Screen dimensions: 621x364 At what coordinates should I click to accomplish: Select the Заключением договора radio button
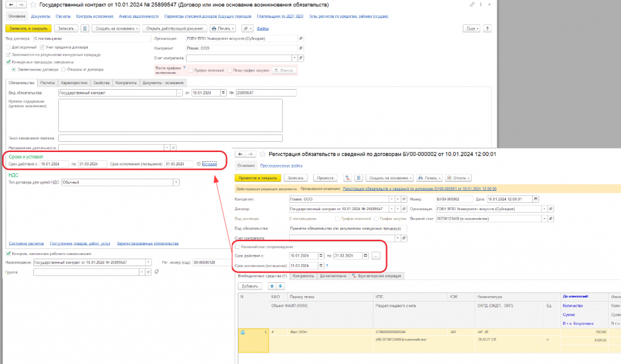coord(14,70)
